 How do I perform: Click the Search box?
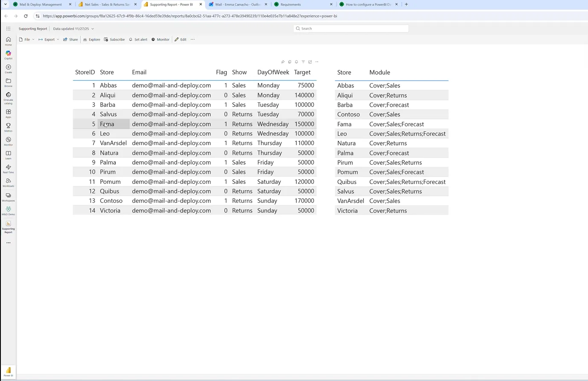(x=351, y=29)
